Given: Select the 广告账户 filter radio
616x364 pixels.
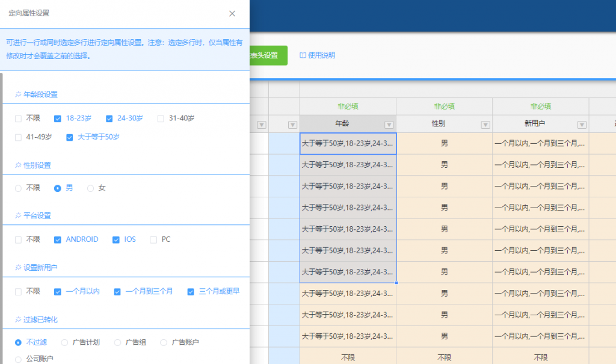Looking at the screenshot, I should (x=164, y=343).
